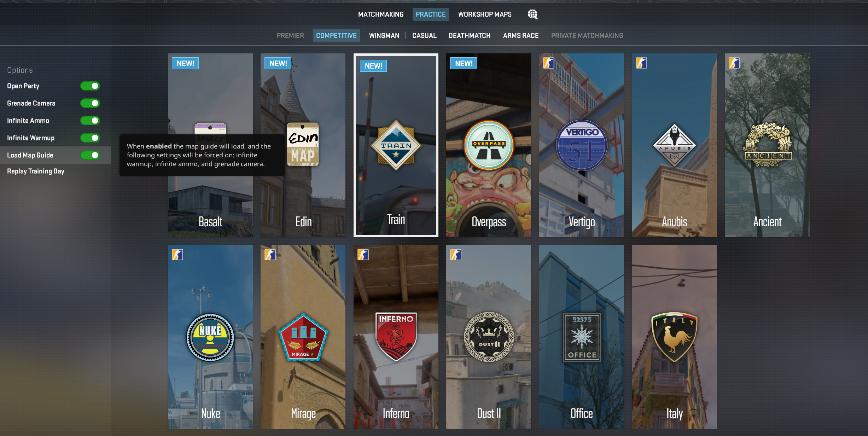The height and width of the screenshot is (436, 868).
Task: Open the Workshop Maps tab
Action: click(485, 14)
